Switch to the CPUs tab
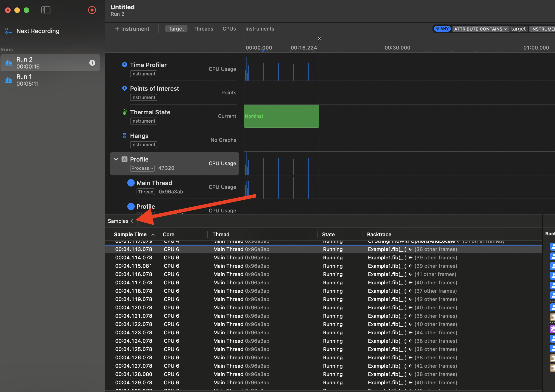555x392 pixels. click(229, 29)
